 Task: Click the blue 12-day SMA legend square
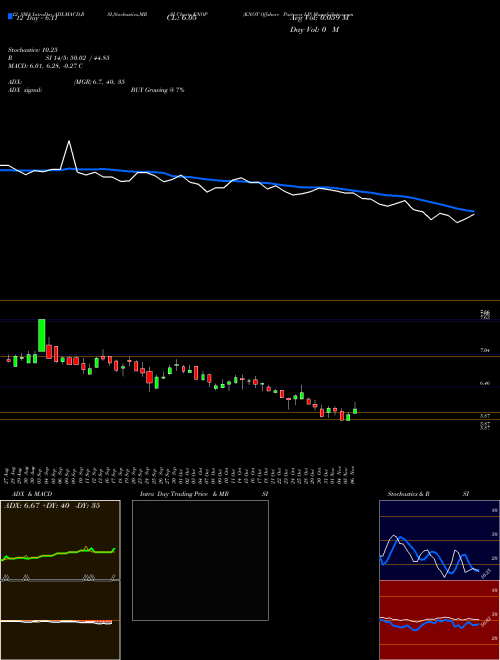(10, 16)
